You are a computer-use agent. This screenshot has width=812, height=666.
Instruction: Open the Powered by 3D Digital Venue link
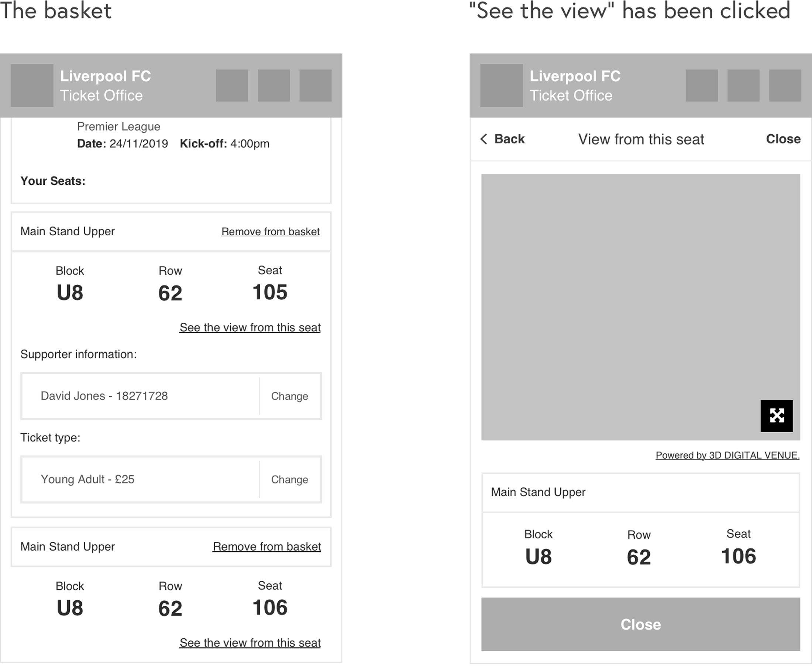[727, 455]
